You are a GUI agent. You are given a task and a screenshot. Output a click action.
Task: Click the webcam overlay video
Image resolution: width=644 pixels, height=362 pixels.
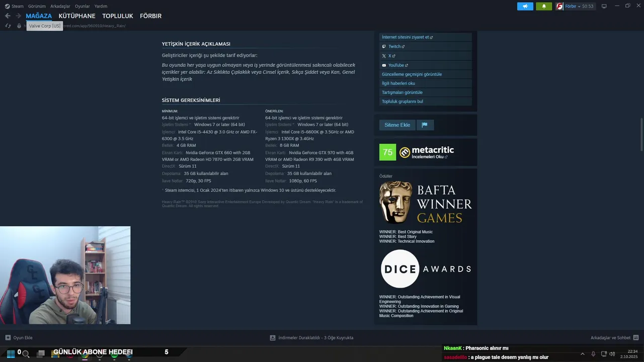[x=65, y=276]
